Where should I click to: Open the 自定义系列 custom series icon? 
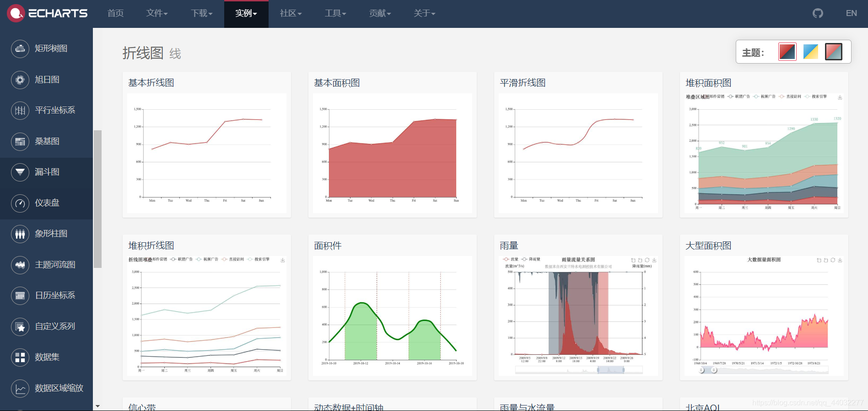point(20,326)
